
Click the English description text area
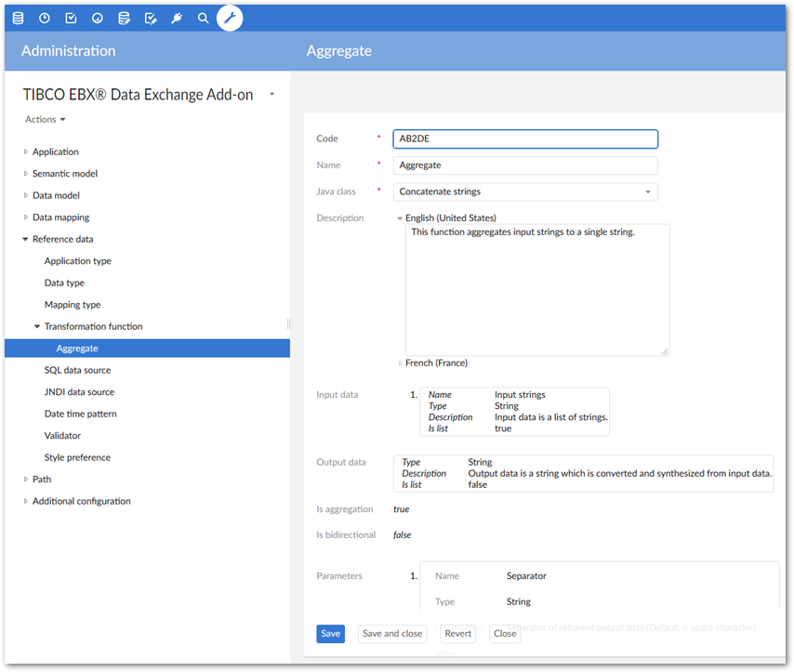(536, 289)
